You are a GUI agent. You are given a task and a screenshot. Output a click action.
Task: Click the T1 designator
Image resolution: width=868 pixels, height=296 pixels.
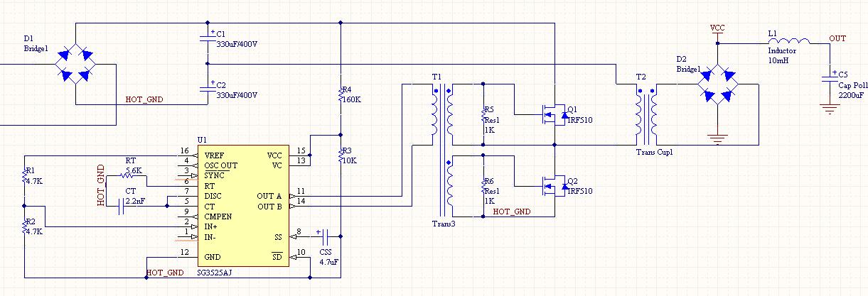436,76
